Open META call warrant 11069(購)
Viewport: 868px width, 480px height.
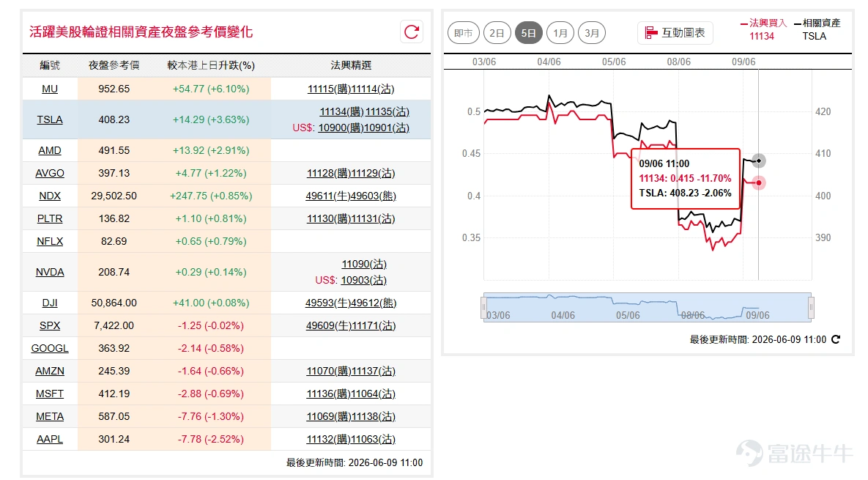[328, 417]
